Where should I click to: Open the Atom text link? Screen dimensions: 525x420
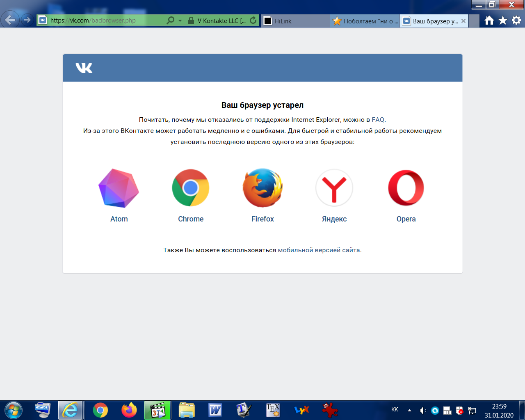pos(119,219)
